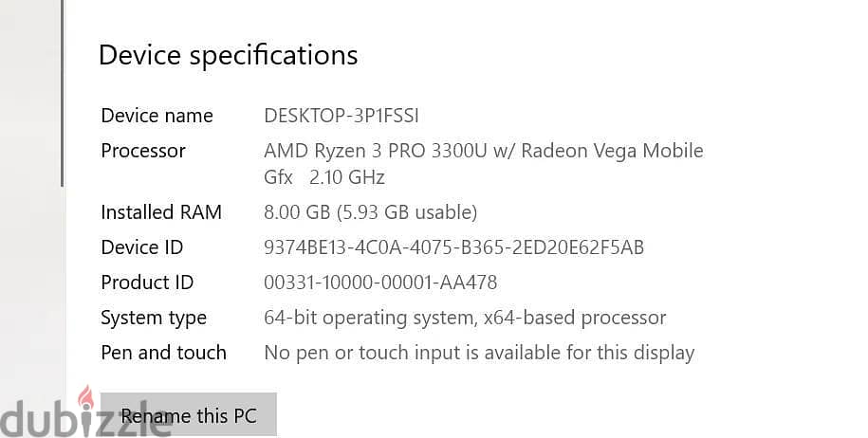Screen dimensions: 868x438
Task: Click the Processor label
Action: click(x=143, y=151)
